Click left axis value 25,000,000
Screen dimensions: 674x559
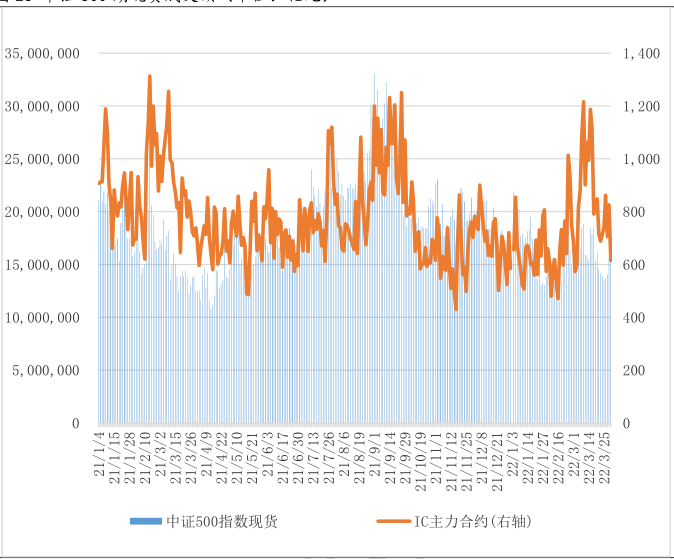42,160
